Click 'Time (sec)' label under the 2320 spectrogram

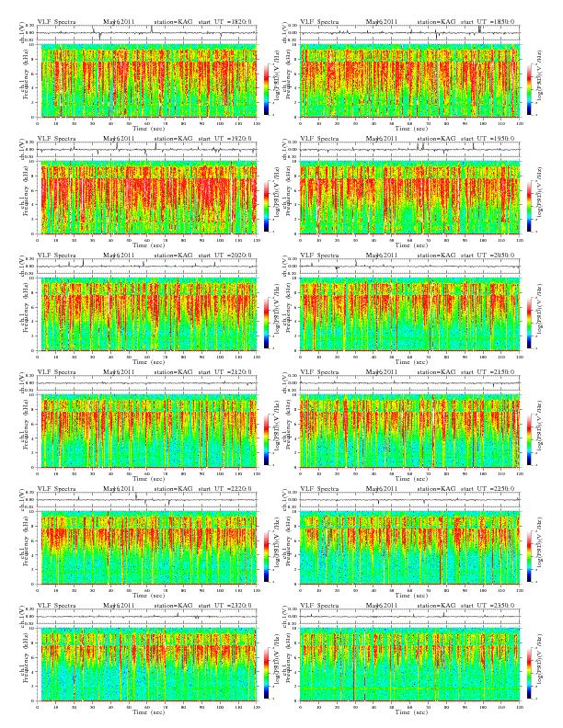[149, 711]
